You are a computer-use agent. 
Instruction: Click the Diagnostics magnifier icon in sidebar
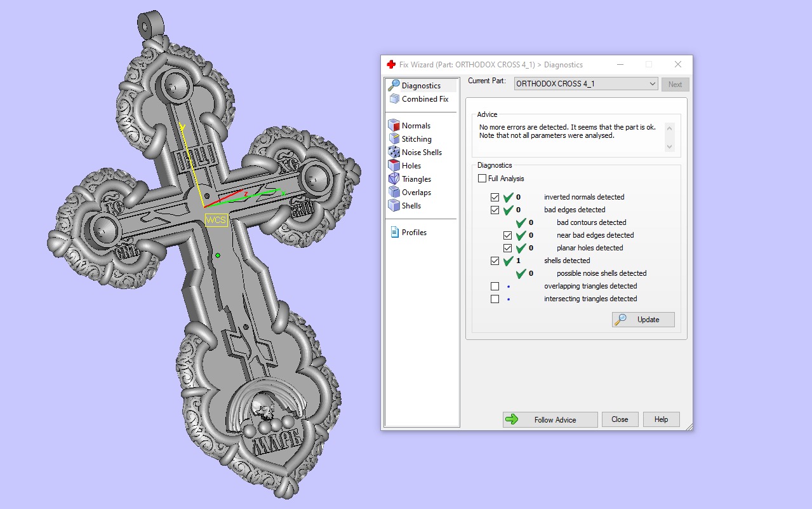(394, 85)
